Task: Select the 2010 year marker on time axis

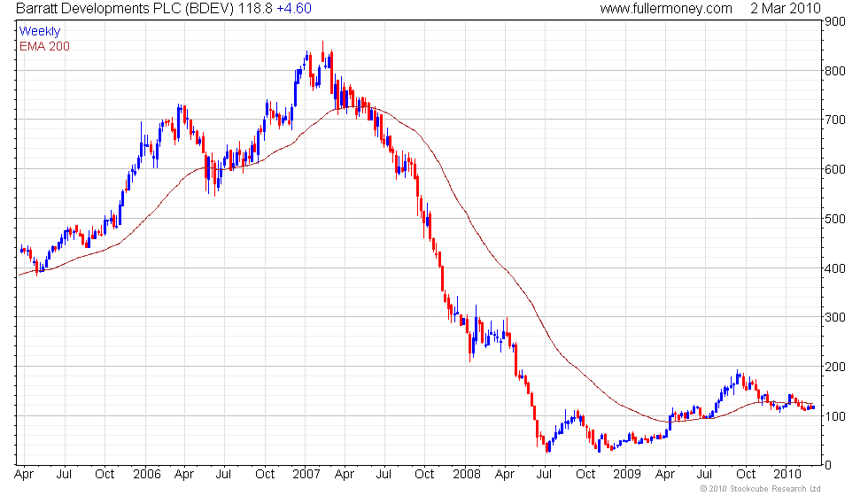Action: click(787, 475)
